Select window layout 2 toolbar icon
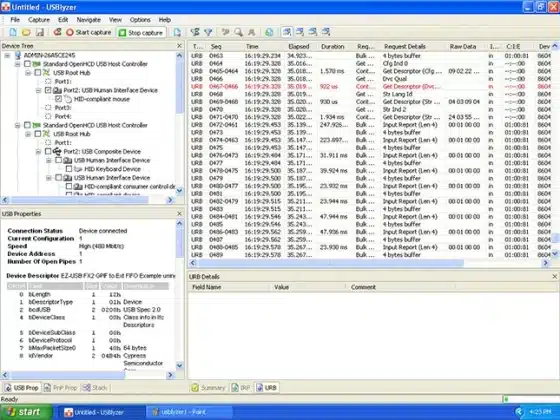 point(300,32)
